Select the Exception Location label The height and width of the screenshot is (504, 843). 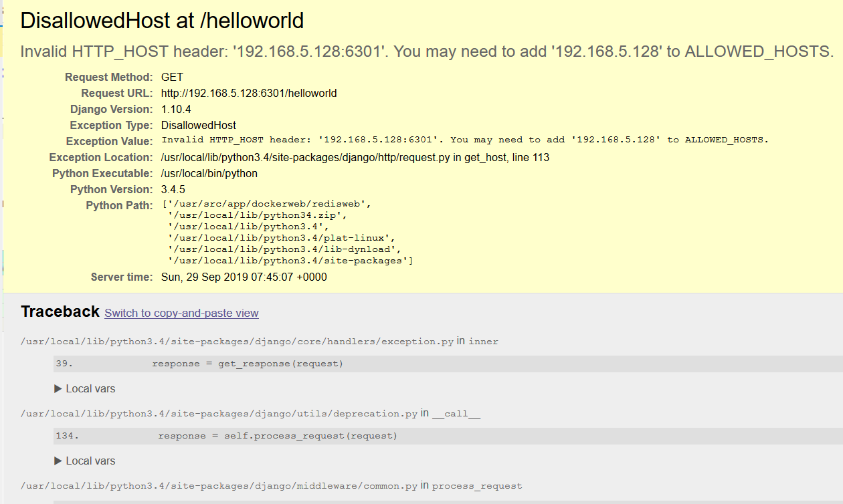tap(101, 158)
